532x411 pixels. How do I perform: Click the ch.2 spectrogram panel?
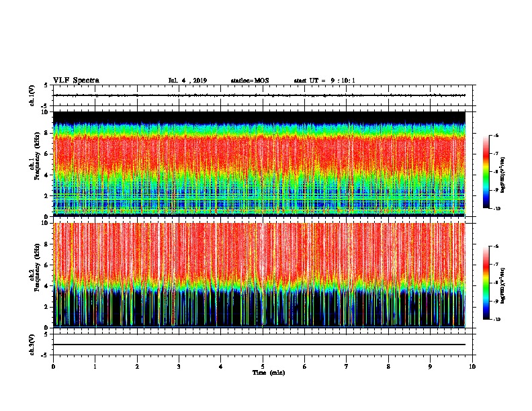[x=259, y=275]
